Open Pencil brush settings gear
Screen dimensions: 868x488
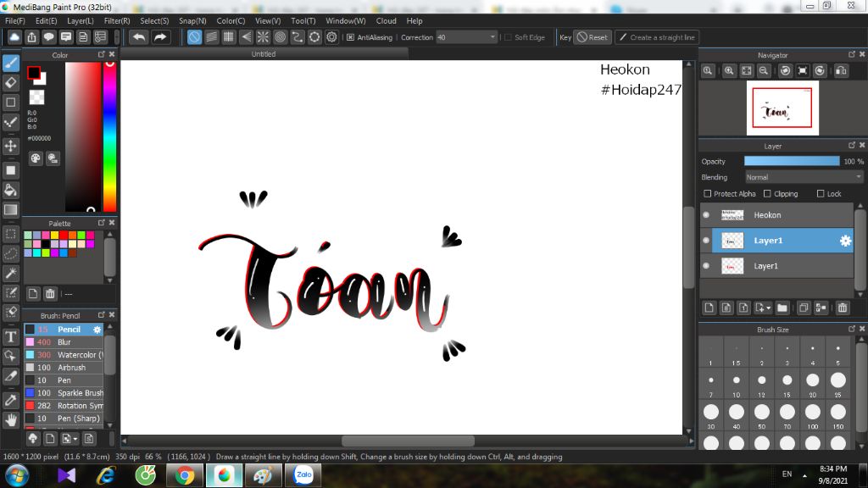(97, 330)
